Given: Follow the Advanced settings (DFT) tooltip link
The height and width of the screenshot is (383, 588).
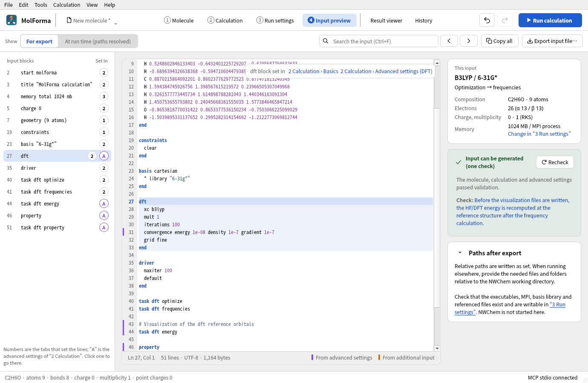Looking at the screenshot, I should 386,71.
